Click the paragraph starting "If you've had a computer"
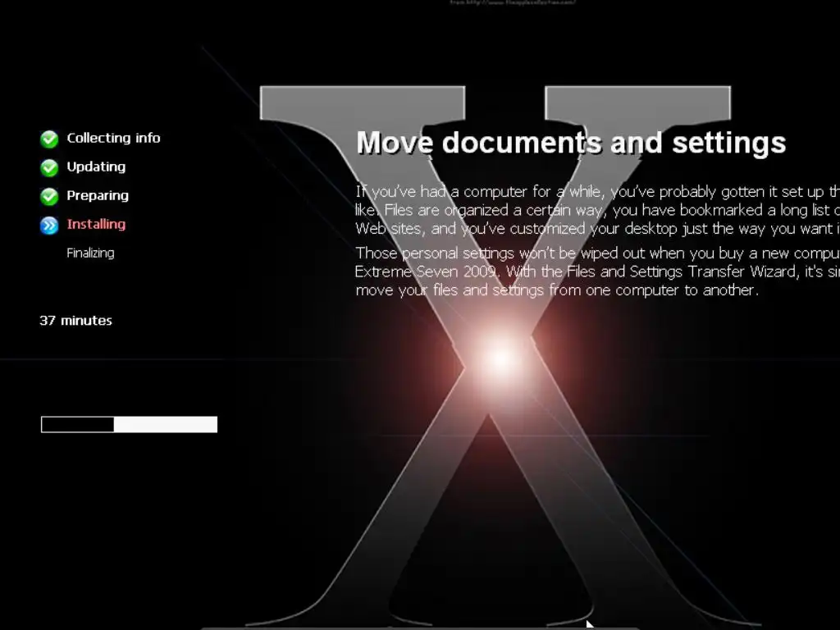The height and width of the screenshot is (630, 840). [597, 210]
